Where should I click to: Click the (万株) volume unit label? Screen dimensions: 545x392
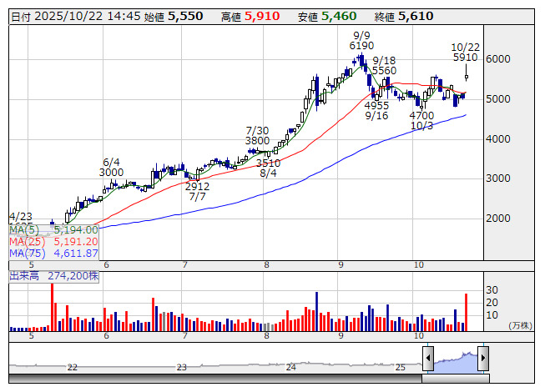pos(520,325)
